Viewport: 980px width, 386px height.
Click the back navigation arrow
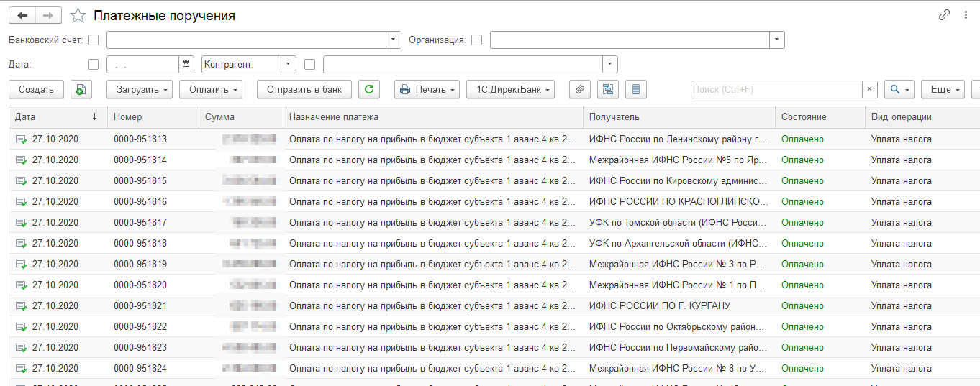pos(22,15)
